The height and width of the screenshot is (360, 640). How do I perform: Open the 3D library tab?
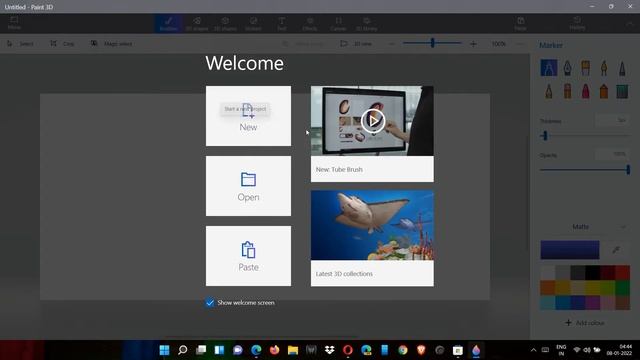[367, 24]
